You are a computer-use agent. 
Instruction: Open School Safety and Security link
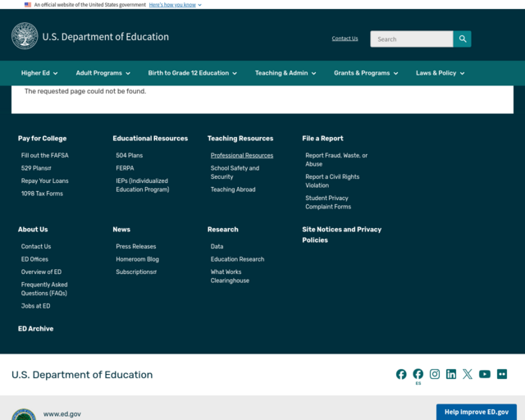(x=235, y=172)
